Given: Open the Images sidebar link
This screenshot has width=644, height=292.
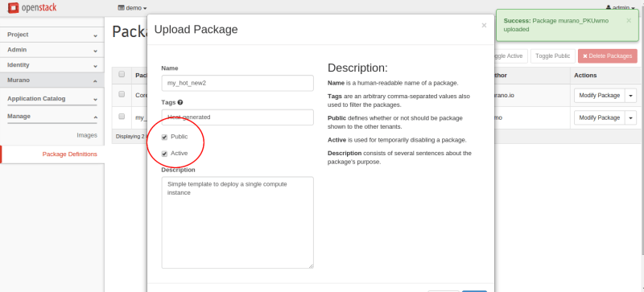Looking at the screenshot, I should [x=87, y=135].
